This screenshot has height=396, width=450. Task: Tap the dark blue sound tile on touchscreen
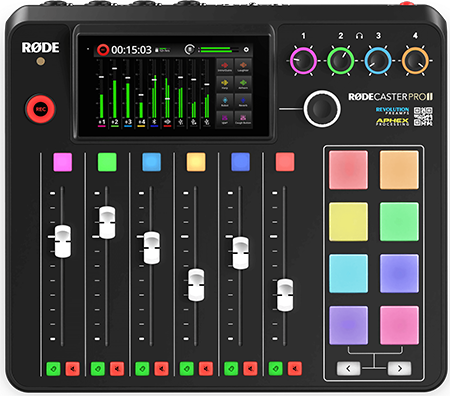(243, 101)
